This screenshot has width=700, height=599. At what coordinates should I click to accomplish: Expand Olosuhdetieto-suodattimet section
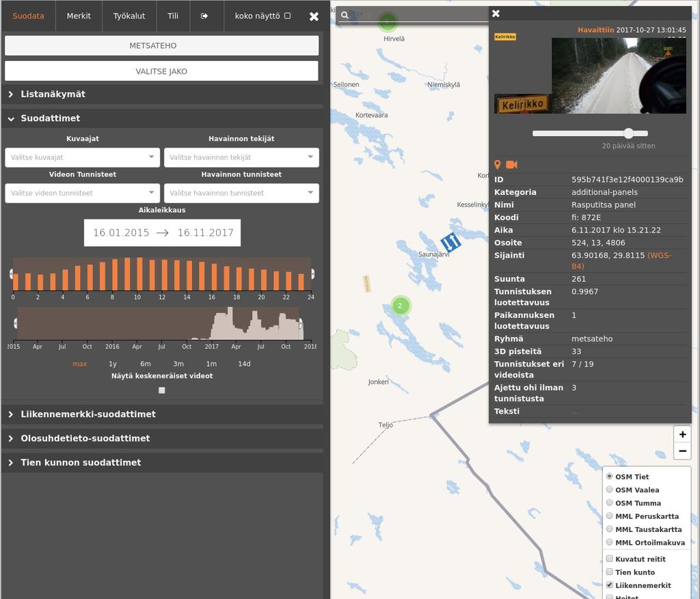pyautogui.click(x=162, y=438)
